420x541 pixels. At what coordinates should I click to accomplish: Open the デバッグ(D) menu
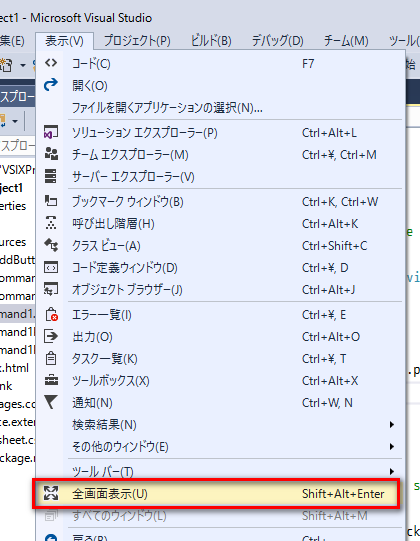click(x=277, y=41)
